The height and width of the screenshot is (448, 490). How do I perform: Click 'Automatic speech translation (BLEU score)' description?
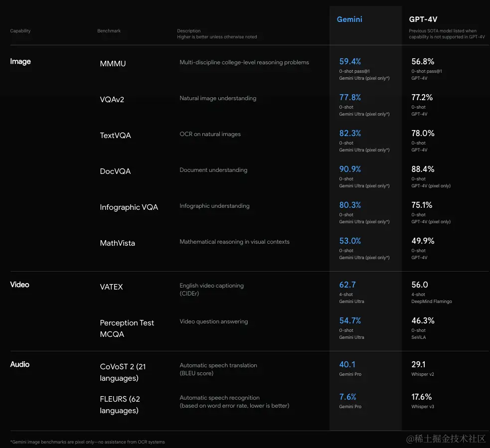click(x=218, y=369)
